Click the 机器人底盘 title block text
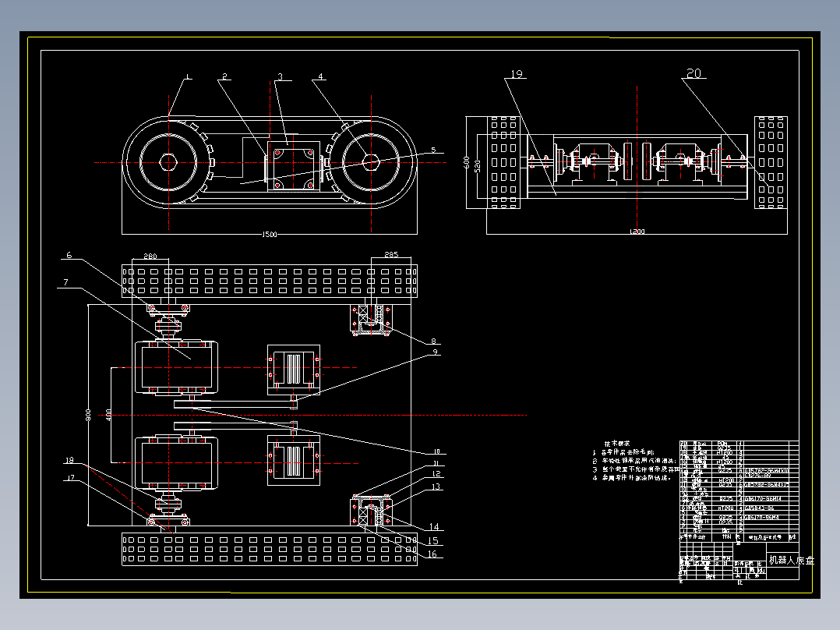Image resolution: width=840 pixels, height=630 pixels. [791, 560]
